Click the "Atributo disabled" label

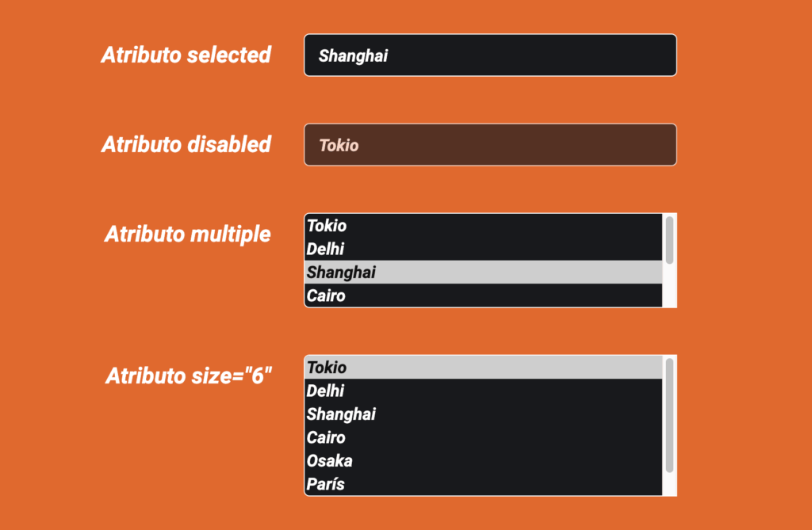[x=186, y=145]
